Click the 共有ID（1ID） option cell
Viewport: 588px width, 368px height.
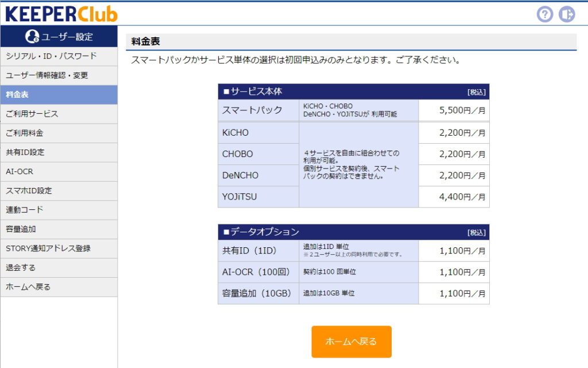[258, 251]
